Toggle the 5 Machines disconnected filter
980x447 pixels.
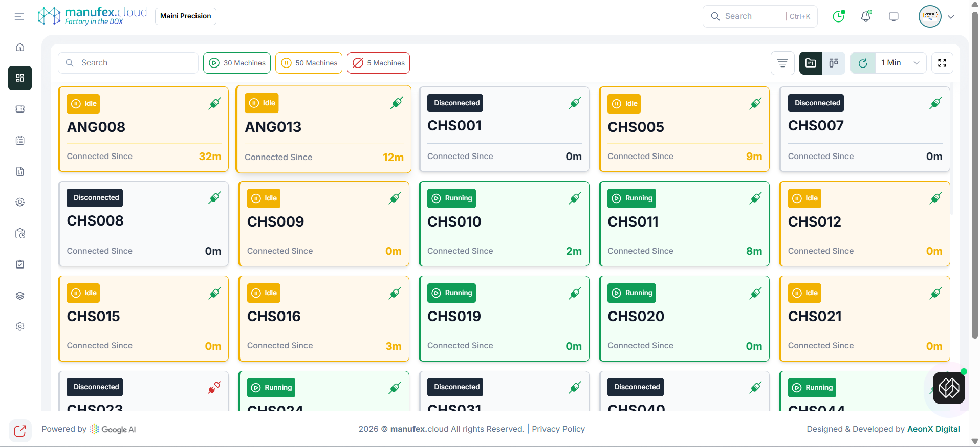point(378,63)
